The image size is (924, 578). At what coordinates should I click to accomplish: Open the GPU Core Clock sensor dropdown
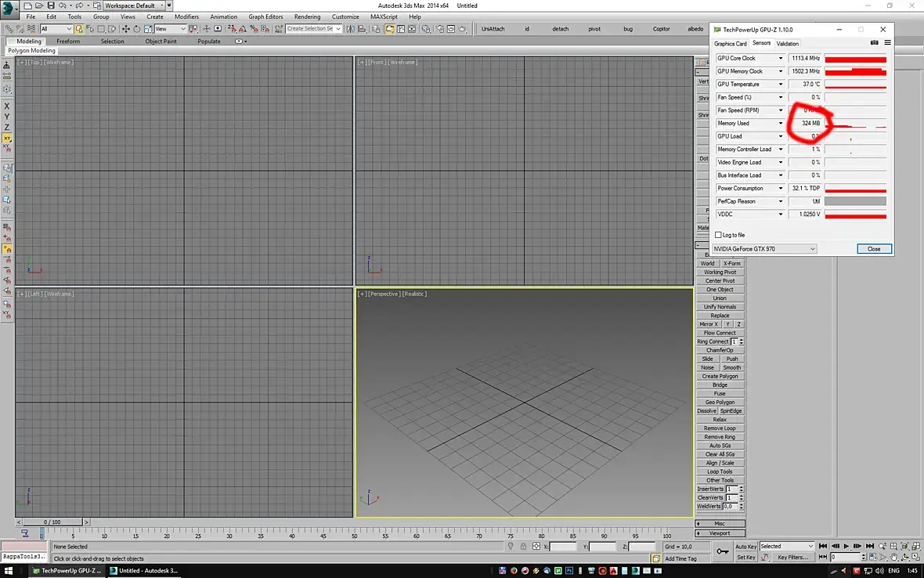(x=780, y=58)
